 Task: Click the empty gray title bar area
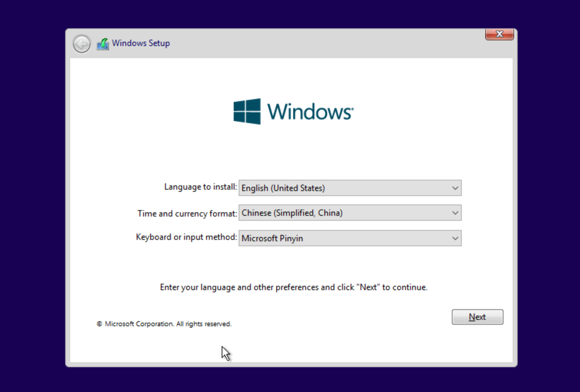click(319, 43)
